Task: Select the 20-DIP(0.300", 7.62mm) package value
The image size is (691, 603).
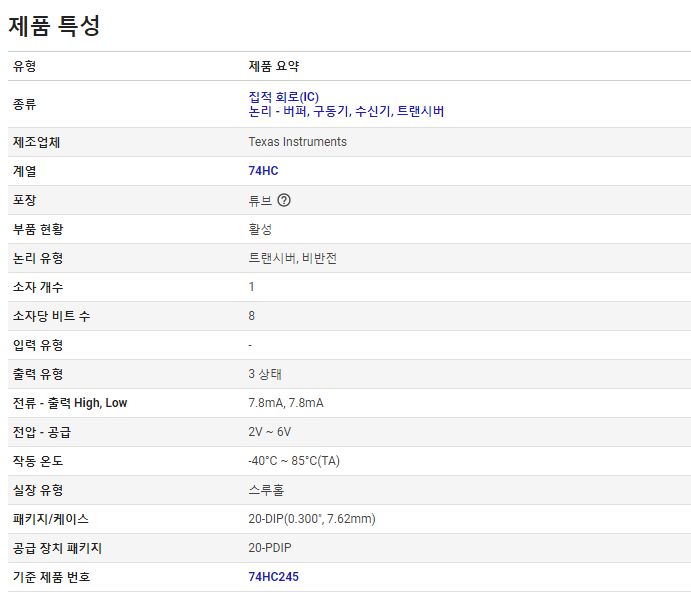Action: point(311,519)
